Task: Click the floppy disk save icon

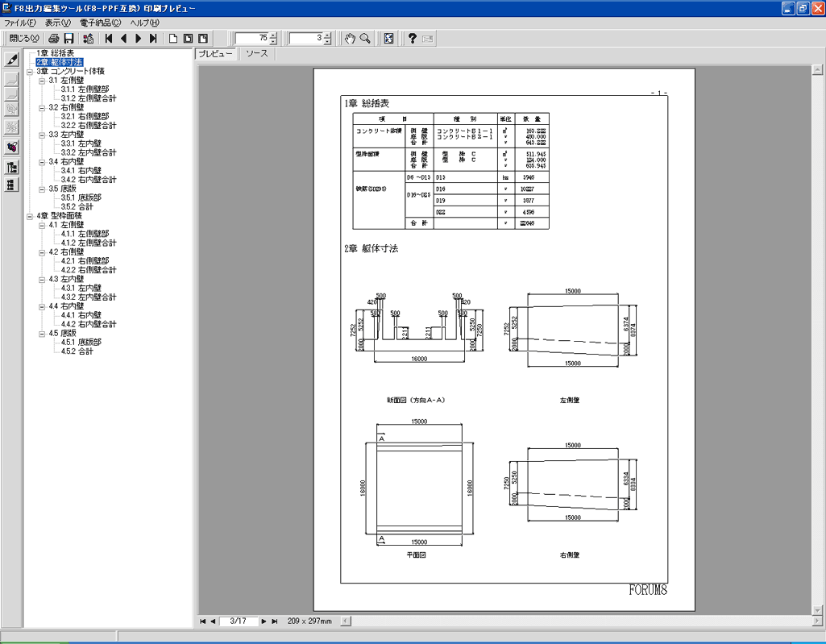Action: coord(68,39)
